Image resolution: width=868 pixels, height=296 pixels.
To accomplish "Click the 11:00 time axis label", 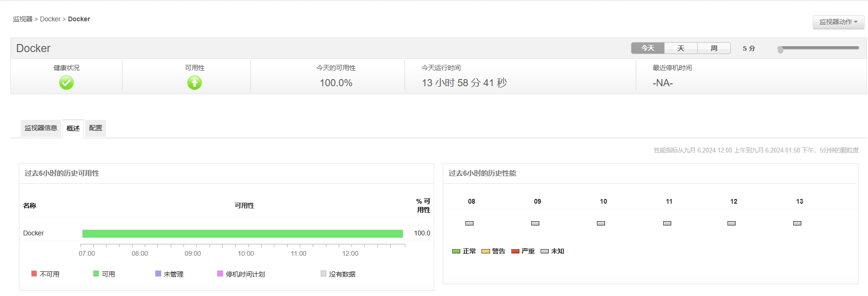I will (298, 254).
